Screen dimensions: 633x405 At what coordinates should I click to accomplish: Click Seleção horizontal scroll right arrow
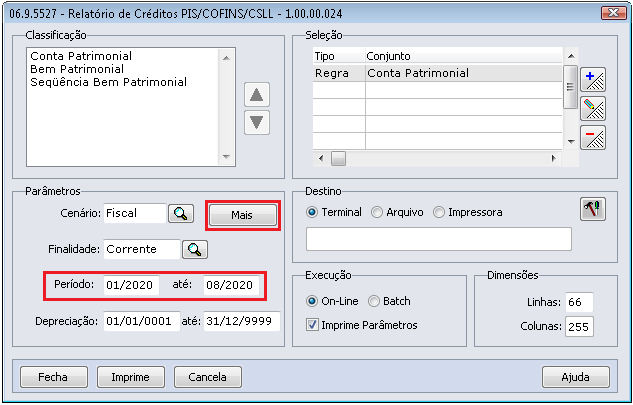553,158
